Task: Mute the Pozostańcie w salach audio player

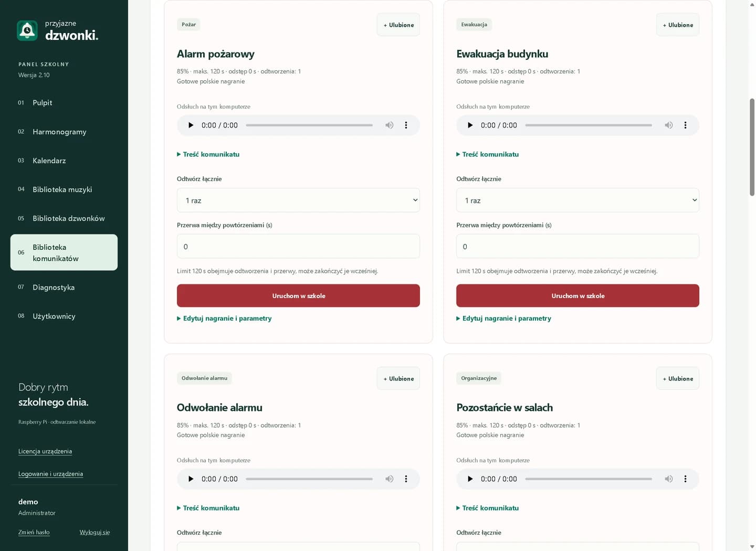Action: 668,479
